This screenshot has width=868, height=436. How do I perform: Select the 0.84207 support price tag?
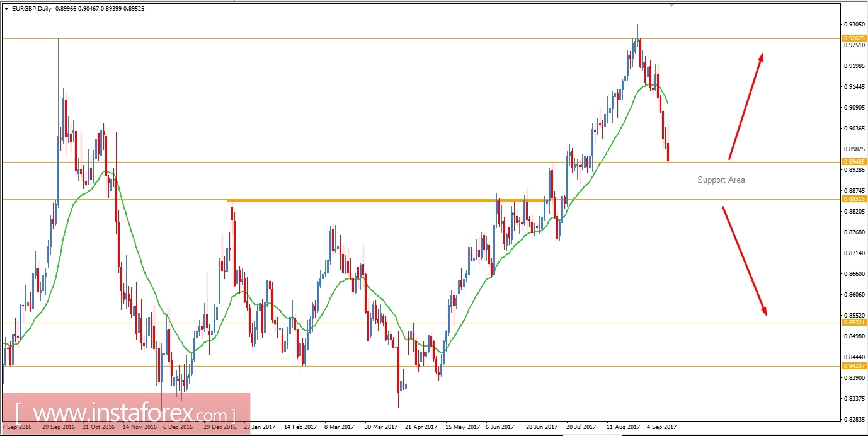click(855, 365)
